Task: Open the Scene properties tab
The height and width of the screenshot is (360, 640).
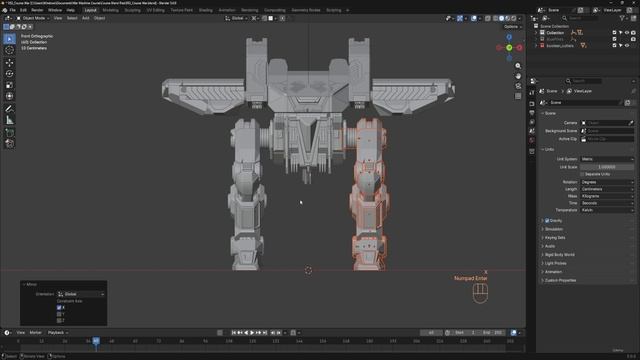Action: point(532,131)
